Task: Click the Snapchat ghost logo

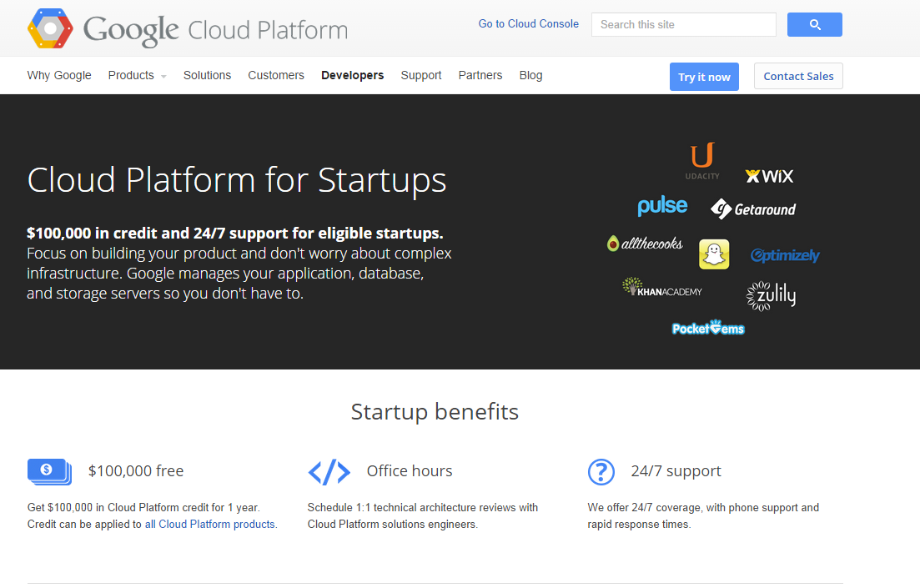Action: click(714, 254)
